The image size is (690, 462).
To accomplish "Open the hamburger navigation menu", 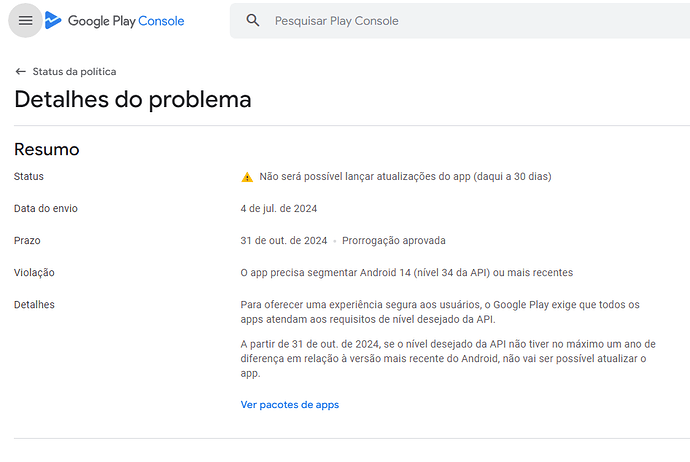I will click(25, 21).
